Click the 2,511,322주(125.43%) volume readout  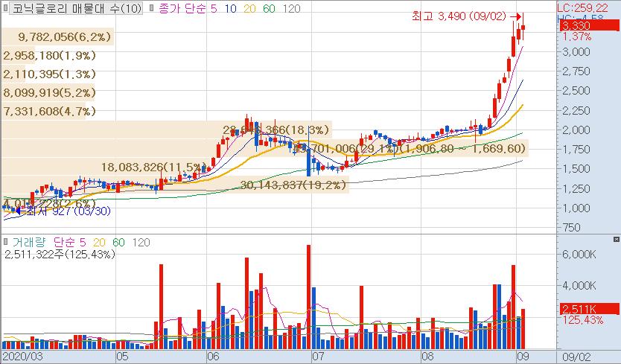[x=60, y=254]
